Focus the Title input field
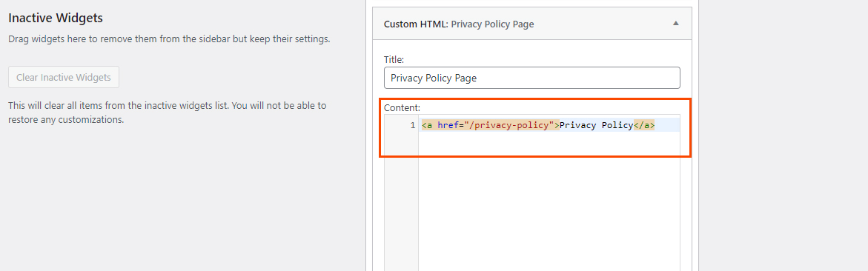 coord(532,78)
